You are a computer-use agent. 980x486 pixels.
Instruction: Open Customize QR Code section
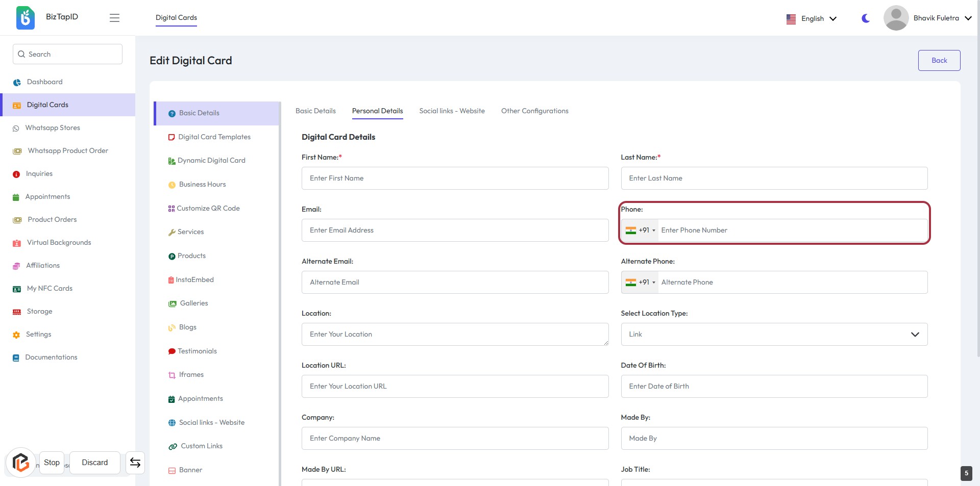coord(208,209)
